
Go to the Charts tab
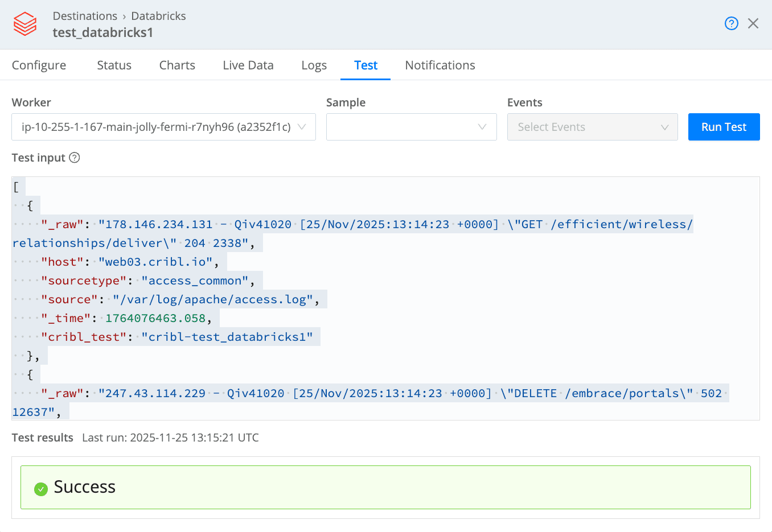click(177, 65)
